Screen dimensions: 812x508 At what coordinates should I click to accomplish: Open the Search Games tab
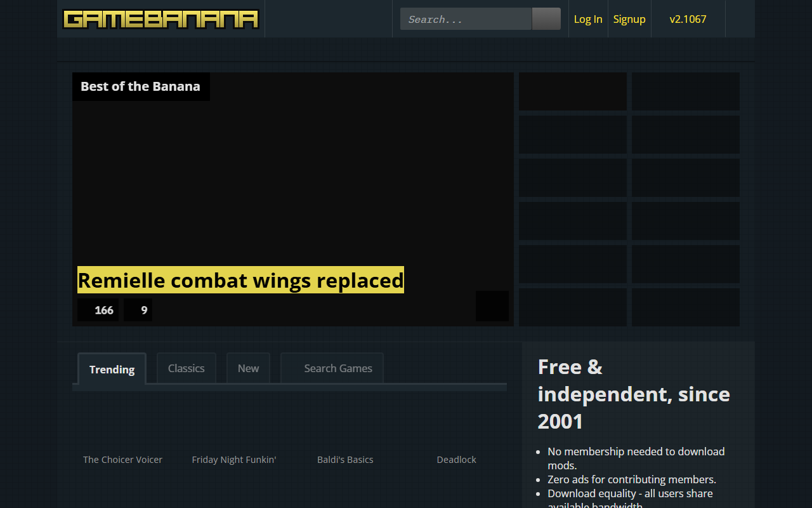click(332, 368)
